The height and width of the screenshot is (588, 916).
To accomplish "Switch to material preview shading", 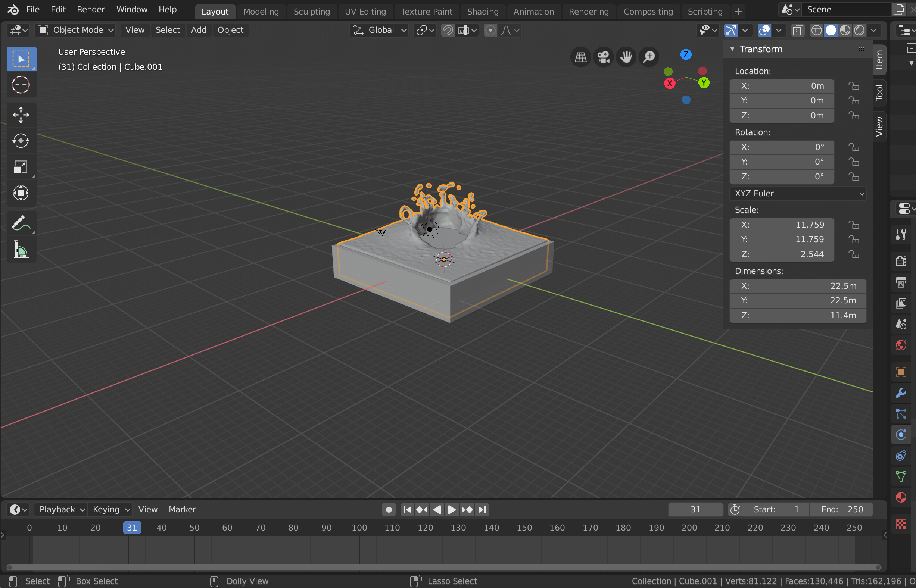I will click(845, 30).
